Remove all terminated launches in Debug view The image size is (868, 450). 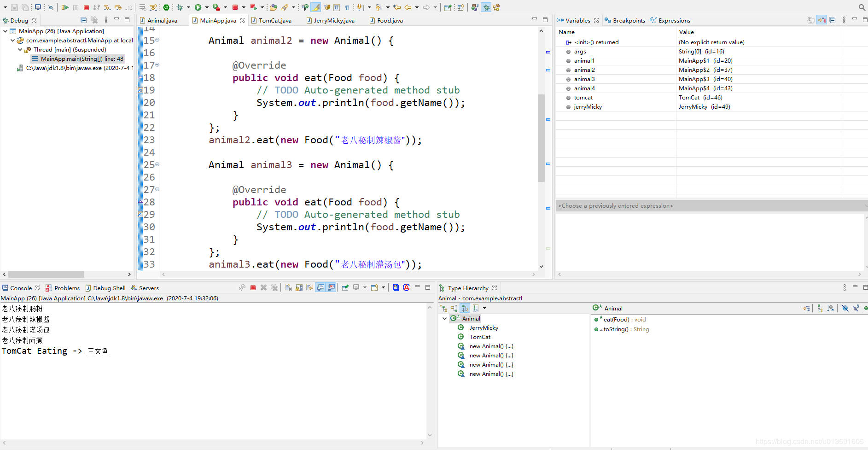94,20
